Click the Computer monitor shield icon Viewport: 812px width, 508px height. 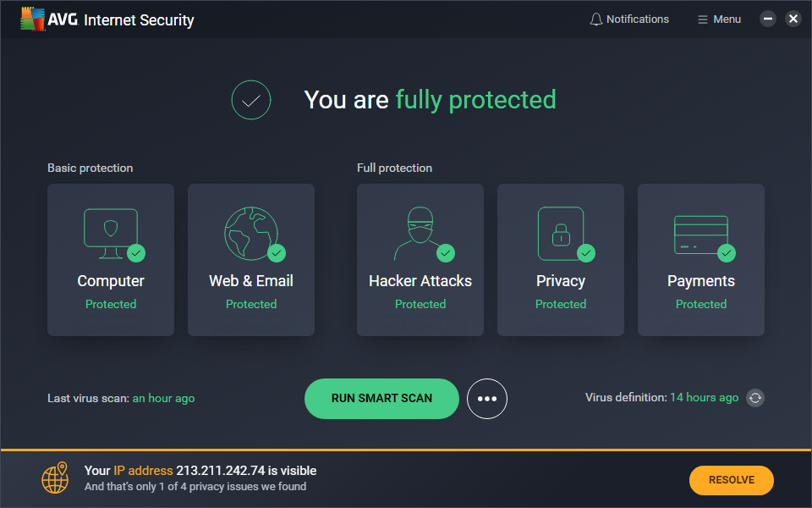110,233
